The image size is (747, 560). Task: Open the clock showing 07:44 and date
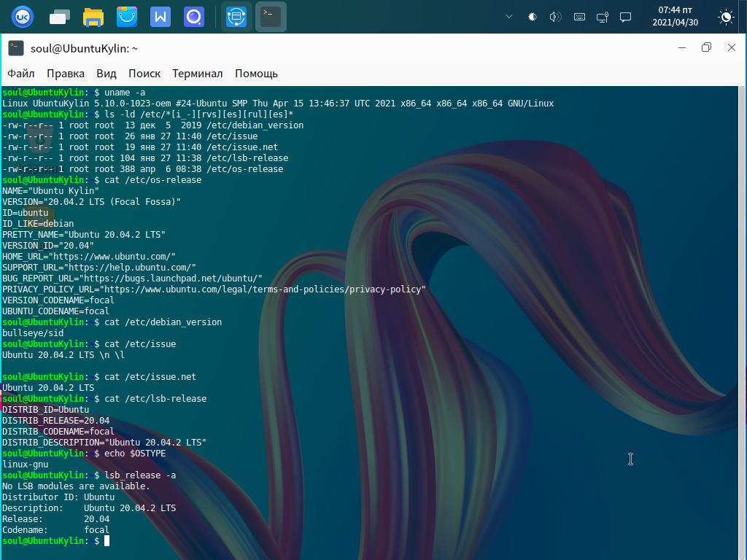pyautogui.click(x=675, y=16)
